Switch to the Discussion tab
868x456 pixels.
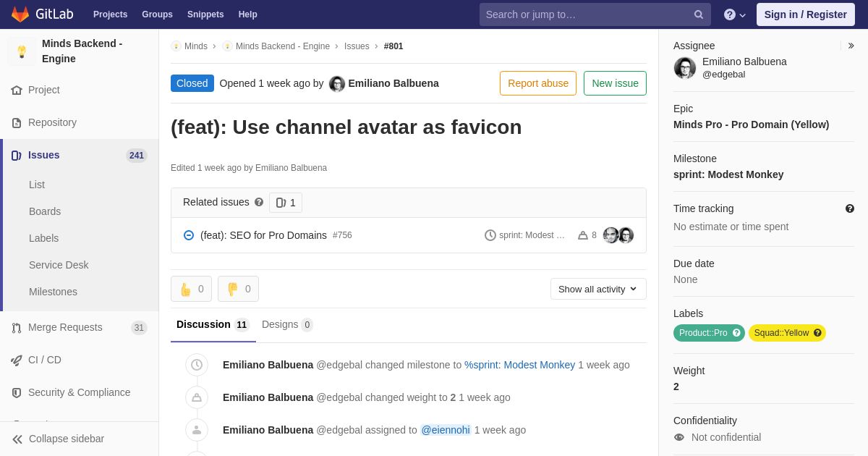213,325
